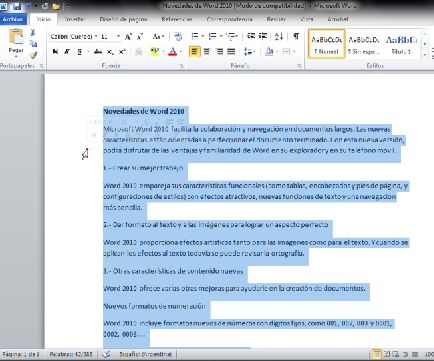Align the selected text to the right
Screen dimensions: 434x361
point(219,52)
